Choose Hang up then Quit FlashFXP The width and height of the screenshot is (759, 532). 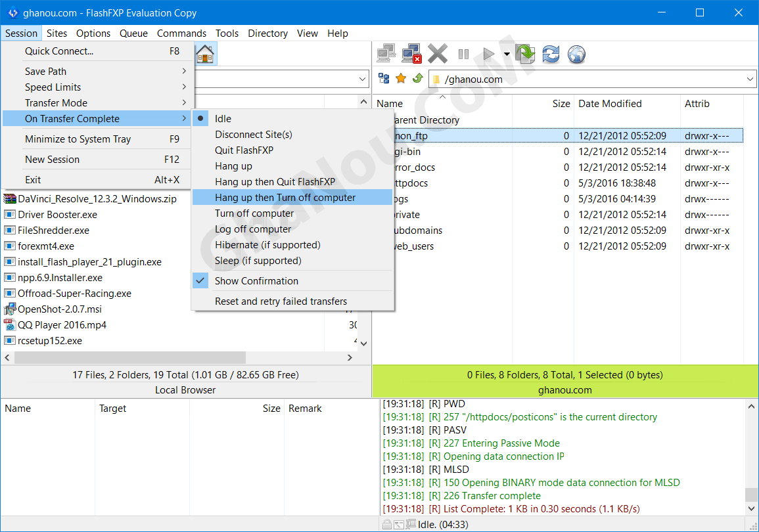292,182
